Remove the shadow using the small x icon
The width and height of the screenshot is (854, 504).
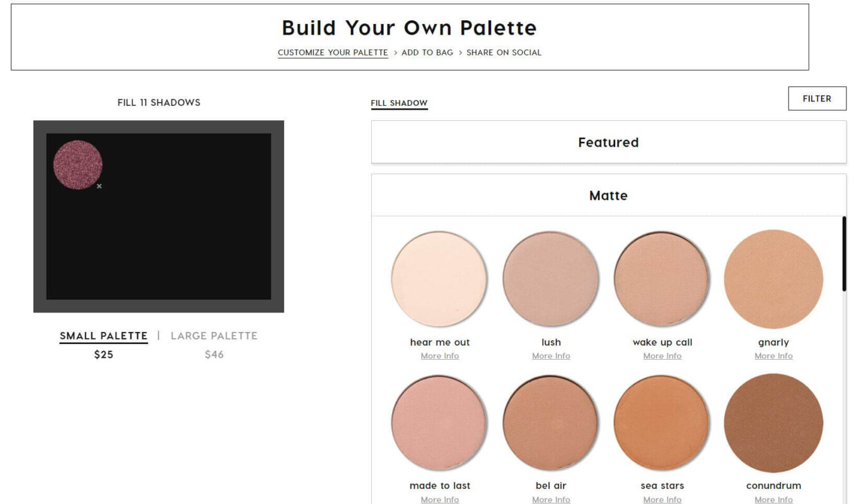coord(99,186)
